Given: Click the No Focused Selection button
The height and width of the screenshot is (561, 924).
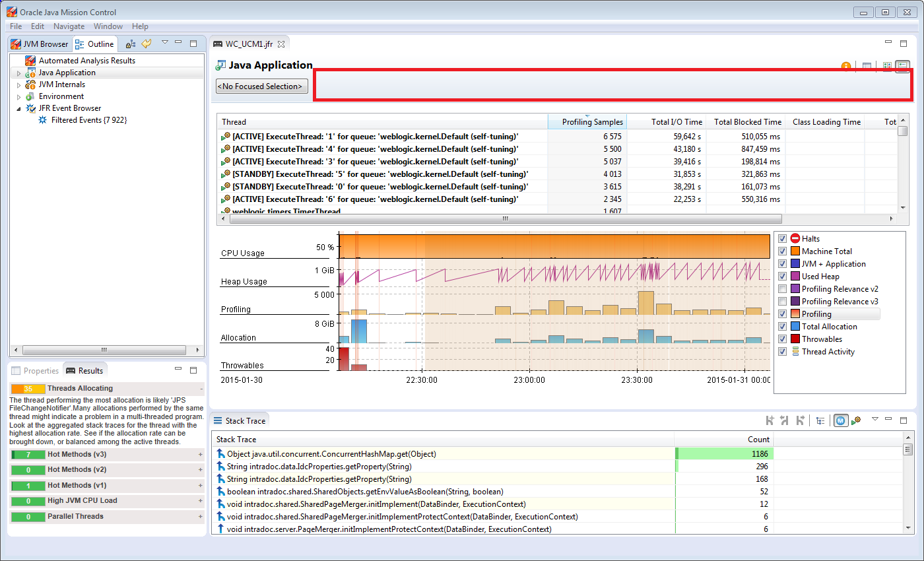Looking at the screenshot, I should coord(262,86).
